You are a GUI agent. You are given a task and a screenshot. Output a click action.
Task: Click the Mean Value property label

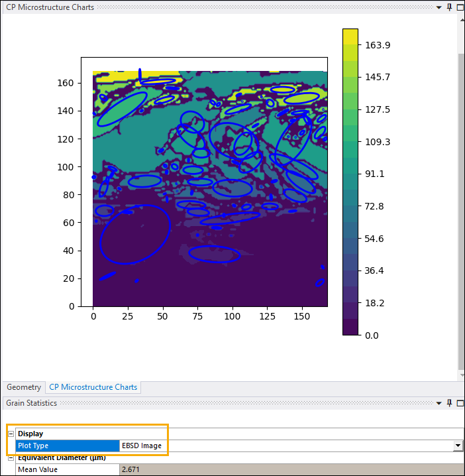click(x=66, y=469)
